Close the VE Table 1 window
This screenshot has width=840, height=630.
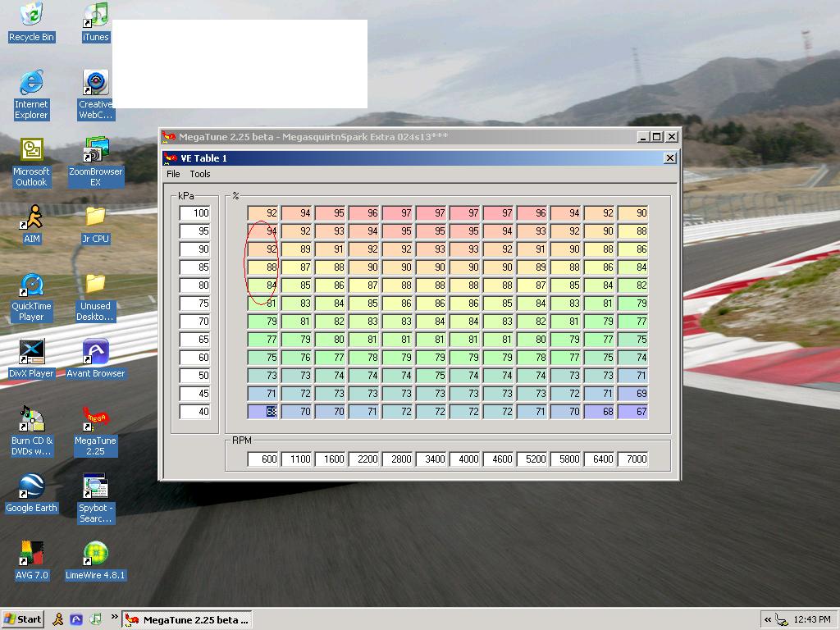[x=669, y=158]
